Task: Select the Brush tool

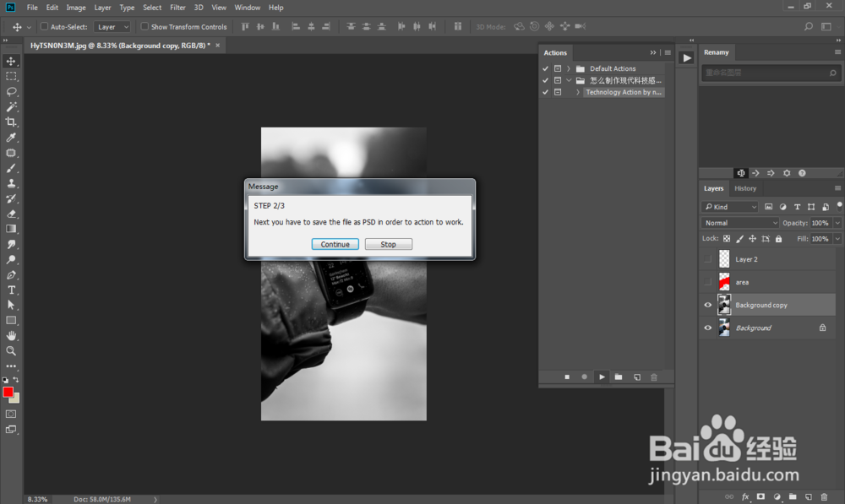Action: pos(11,168)
